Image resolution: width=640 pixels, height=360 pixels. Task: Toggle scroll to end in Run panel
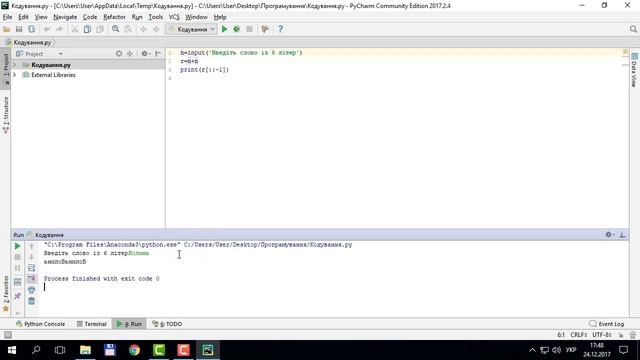click(31, 279)
